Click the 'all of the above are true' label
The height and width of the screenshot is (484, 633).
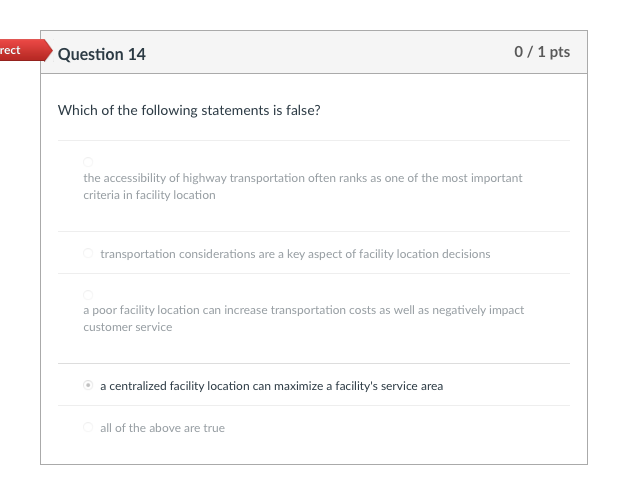tap(162, 428)
